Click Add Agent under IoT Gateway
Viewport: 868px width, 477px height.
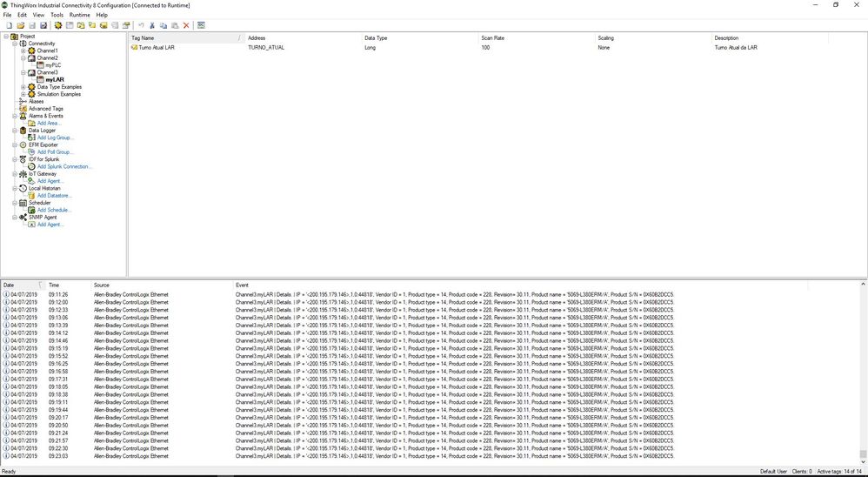tap(50, 181)
